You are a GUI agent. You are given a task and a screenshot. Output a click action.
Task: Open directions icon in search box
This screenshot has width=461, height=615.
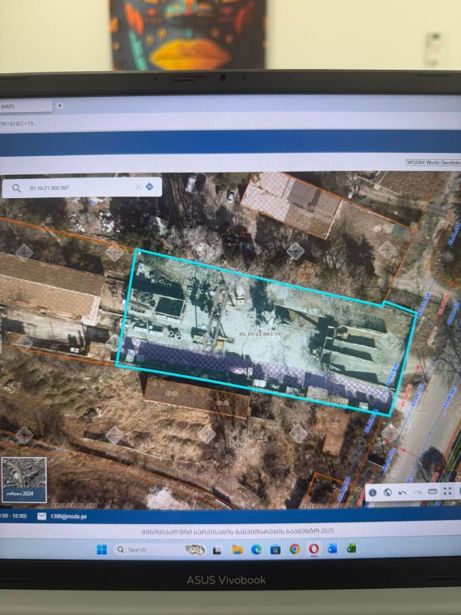[149, 187]
